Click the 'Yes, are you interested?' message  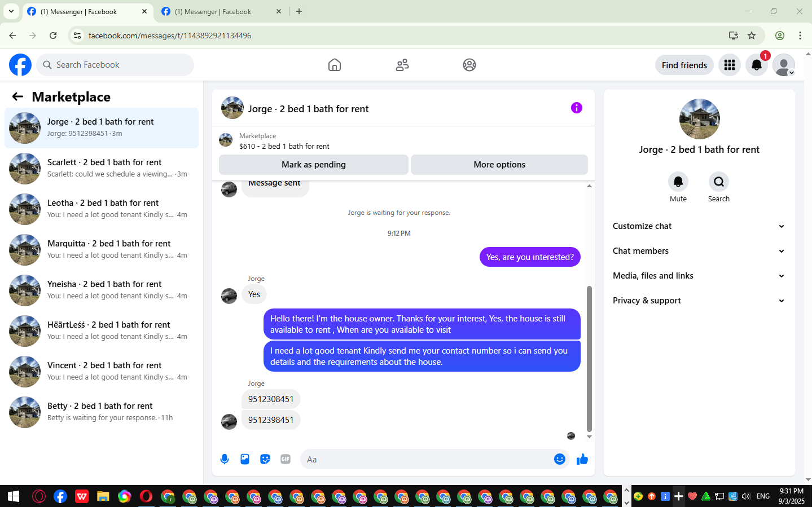[x=530, y=257]
